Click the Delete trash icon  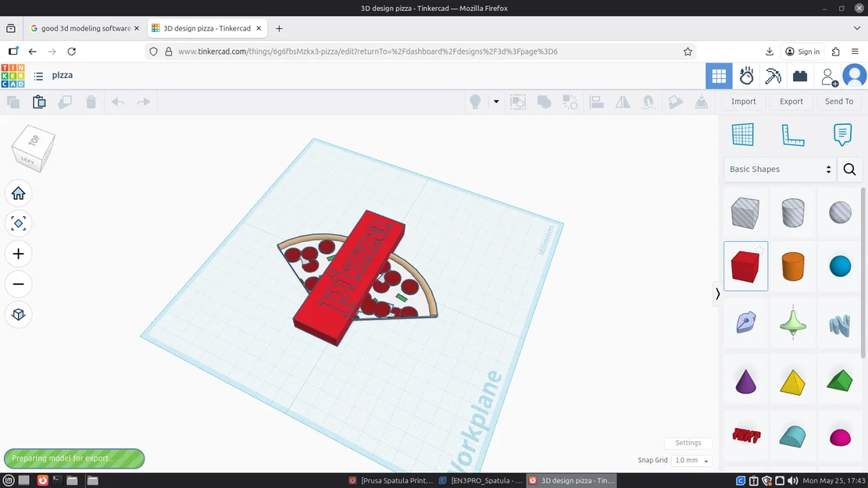coord(91,102)
